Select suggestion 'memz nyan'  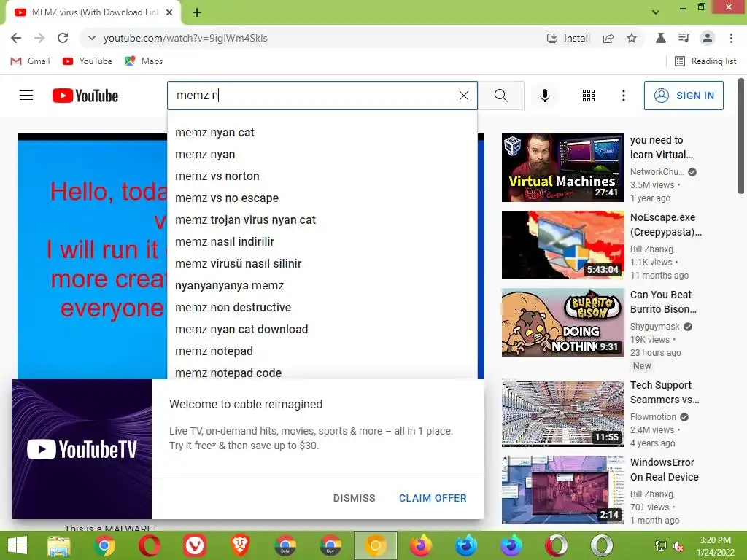pyautogui.click(x=322, y=155)
